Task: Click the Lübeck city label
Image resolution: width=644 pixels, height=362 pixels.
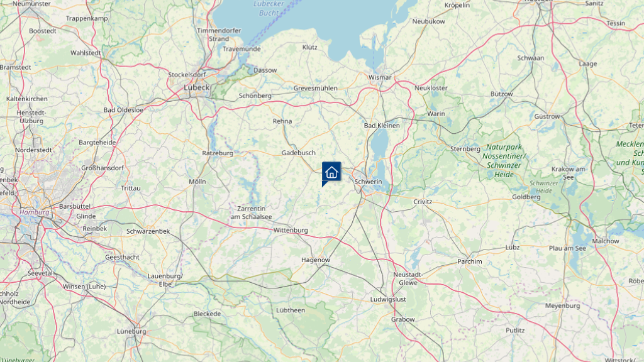Action: coord(197,87)
